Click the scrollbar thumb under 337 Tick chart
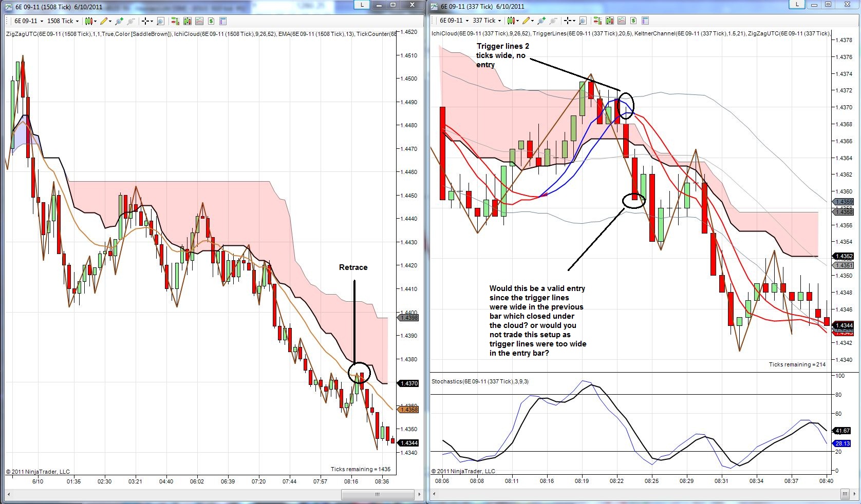This screenshot has width=861, height=504. coord(845,494)
